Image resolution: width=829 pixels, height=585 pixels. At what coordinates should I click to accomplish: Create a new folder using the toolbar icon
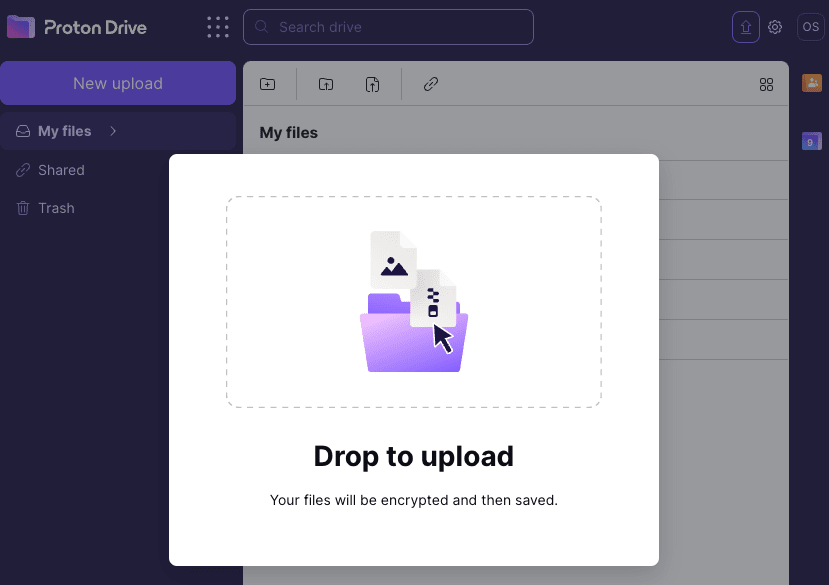(x=268, y=84)
